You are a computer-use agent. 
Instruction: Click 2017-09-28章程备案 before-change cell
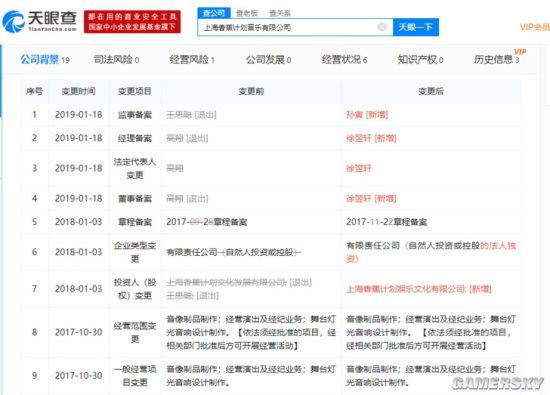207,222
